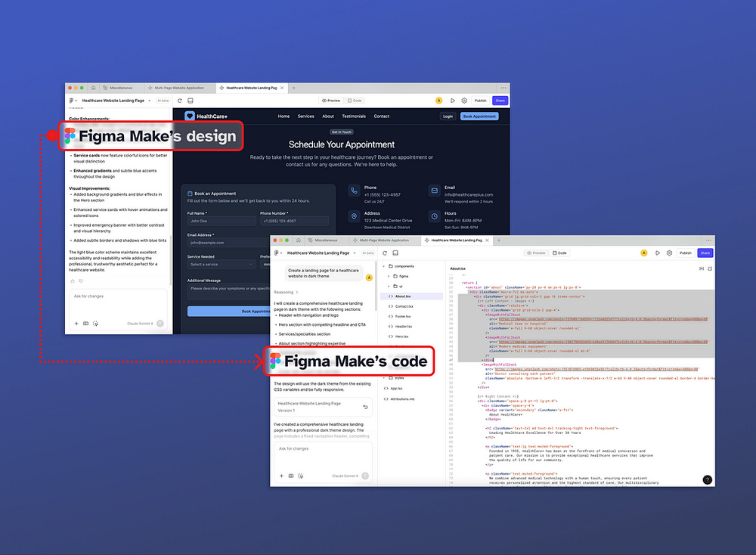Switch to Code view in the design window
The width and height of the screenshot is (756, 555).
point(355,100)
